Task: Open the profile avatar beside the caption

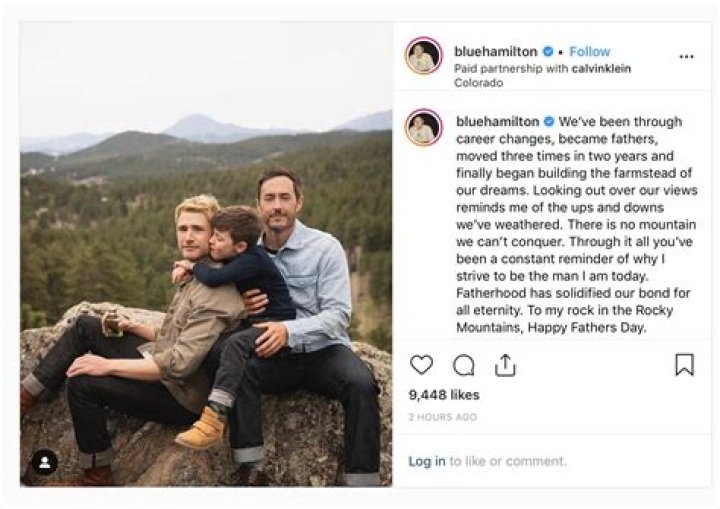Action: (423, 127)
